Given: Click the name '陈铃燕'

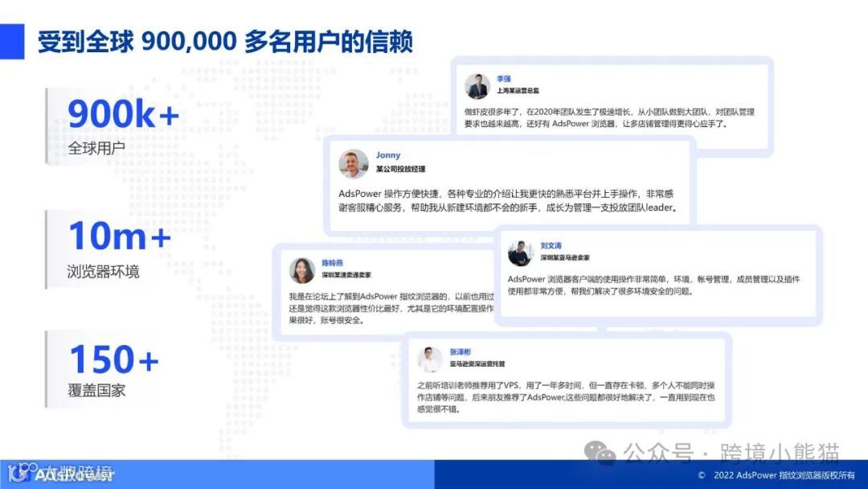Looking at the screenshot, I should pos(333,263).
